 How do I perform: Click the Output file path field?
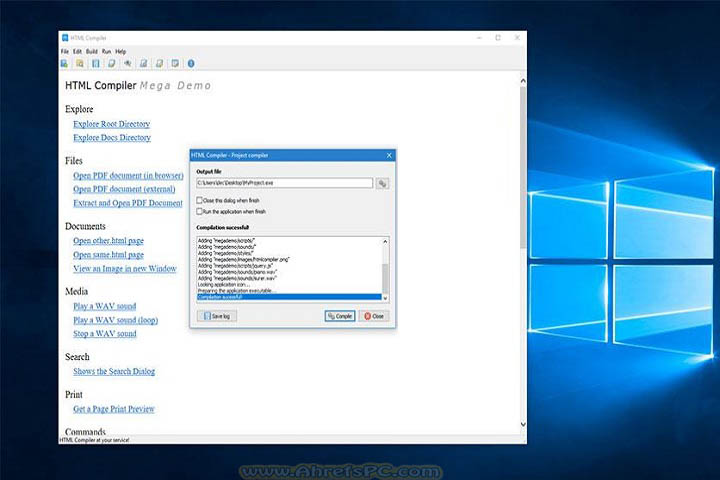(x=285, y=183)
